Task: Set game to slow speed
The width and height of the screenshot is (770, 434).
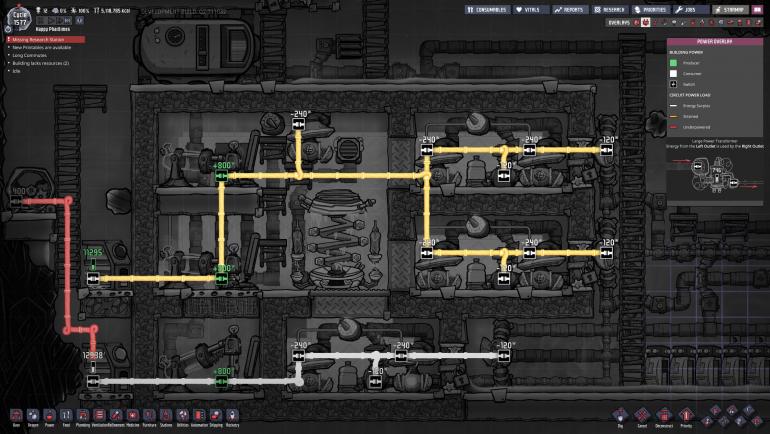Action: 51,21
